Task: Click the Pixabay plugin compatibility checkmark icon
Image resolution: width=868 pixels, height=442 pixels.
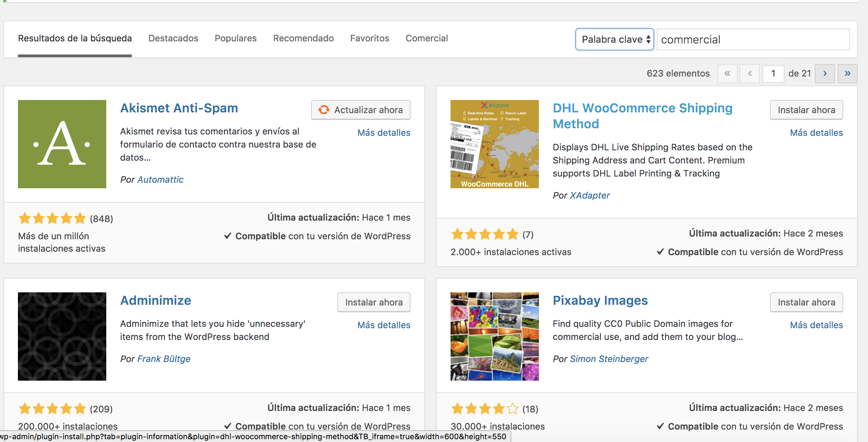Action: tap(660, 426)
